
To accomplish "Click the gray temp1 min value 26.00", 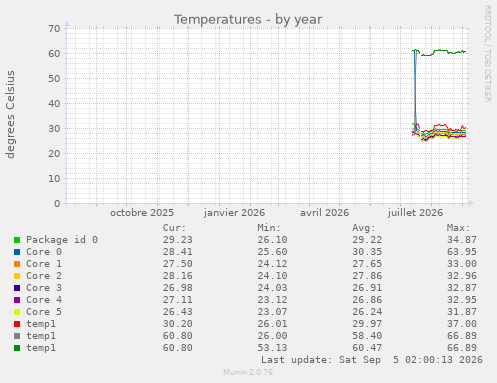I will pyautogui.click(x=272, y=336).
